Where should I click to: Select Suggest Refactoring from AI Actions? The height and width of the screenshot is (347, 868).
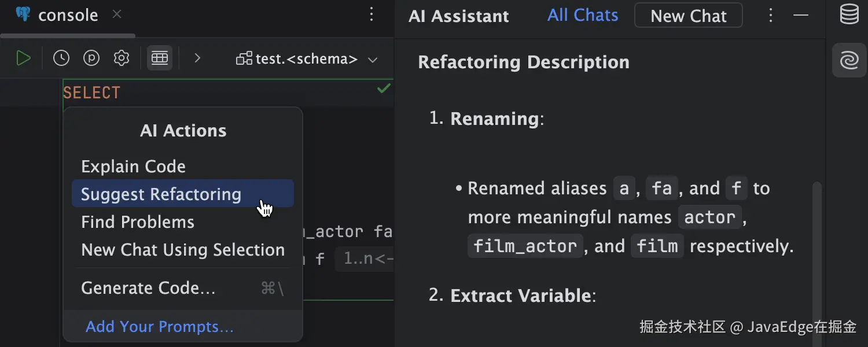161,194
